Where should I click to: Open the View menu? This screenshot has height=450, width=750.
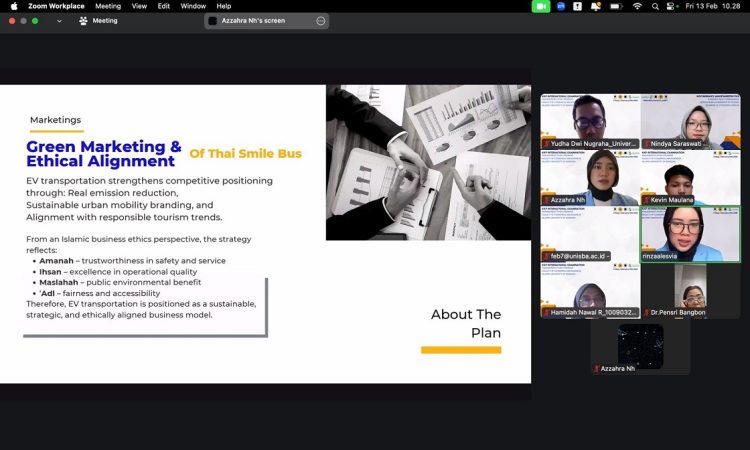click(139, 6)
